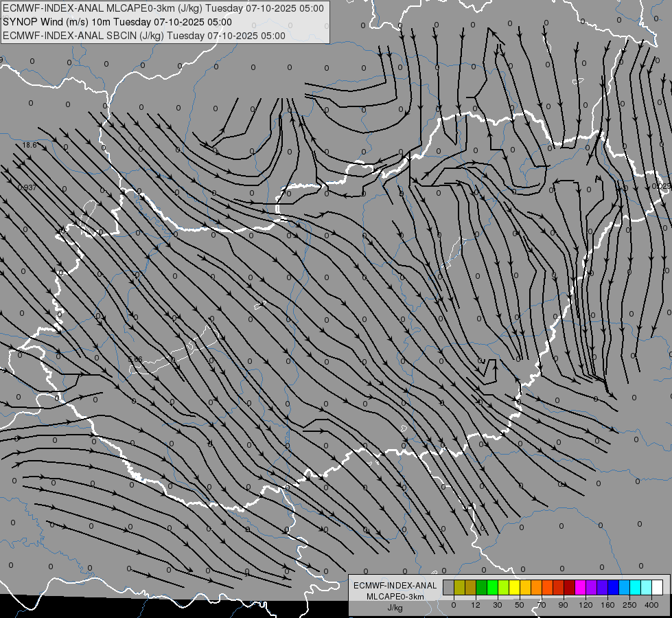
Task: Select the MLCAPE0-3km legend label
Action: coord(395,597)
